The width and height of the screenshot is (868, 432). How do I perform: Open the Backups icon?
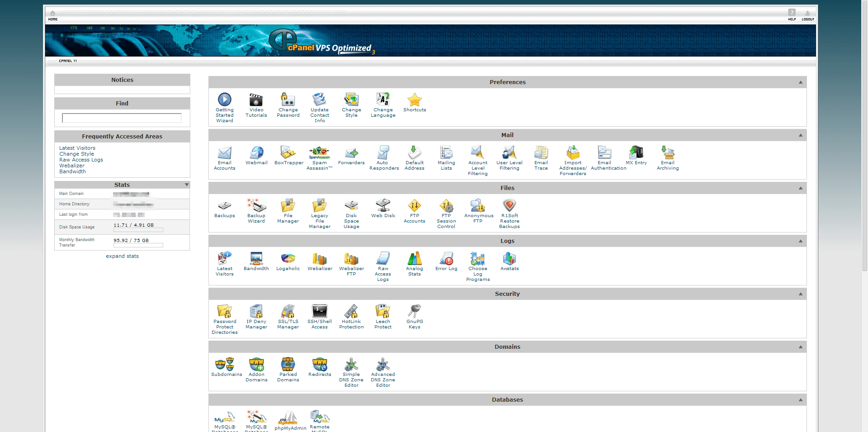(225, 205)
